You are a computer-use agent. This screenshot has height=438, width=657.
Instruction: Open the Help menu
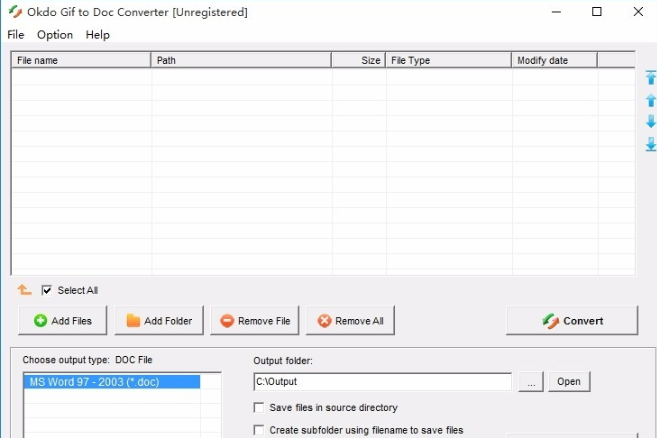(x=98, y=35)
